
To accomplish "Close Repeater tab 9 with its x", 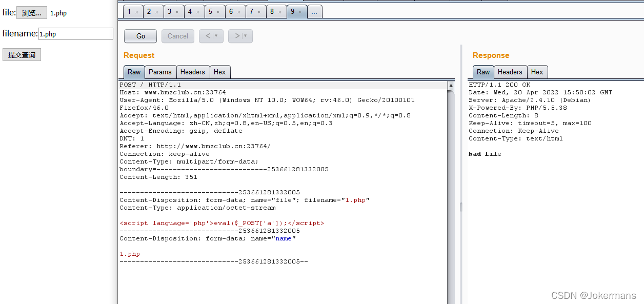I will (300, 12).
